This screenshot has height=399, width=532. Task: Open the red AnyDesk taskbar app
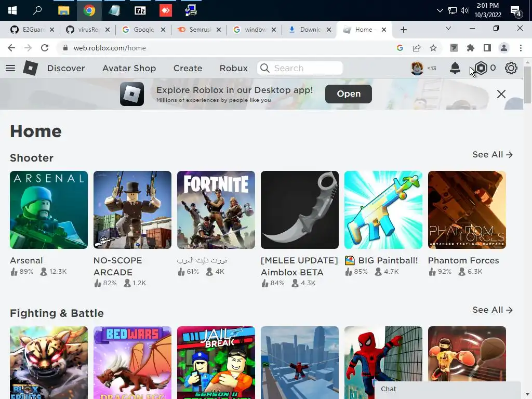point(166,10)
